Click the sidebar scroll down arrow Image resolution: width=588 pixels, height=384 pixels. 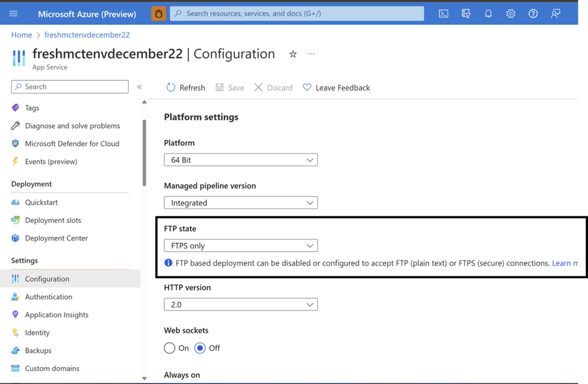(144, 378)
